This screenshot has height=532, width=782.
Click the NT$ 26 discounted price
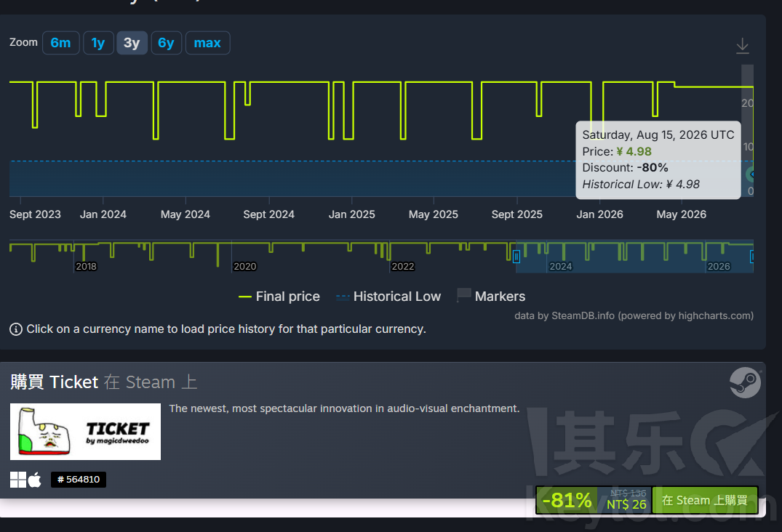626,504
